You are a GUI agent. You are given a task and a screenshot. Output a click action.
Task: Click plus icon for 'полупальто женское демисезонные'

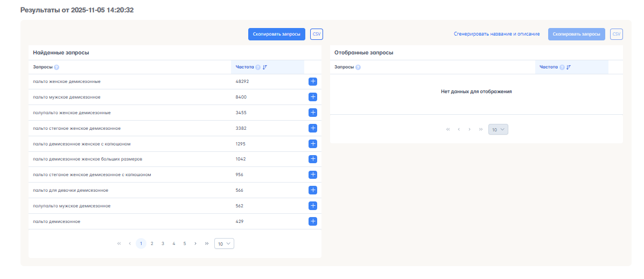tap(313, 113)
